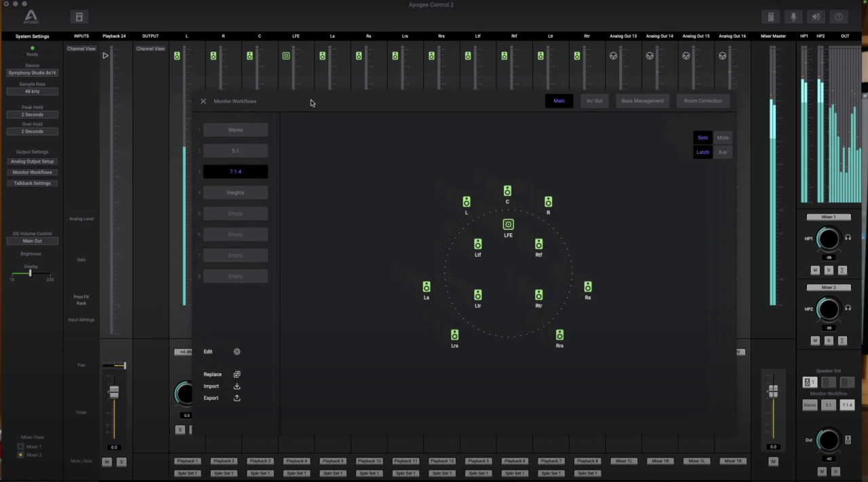This screenshot has height=482, width=868.
Task: Switch to the Room Correction tab
Action: coord(703,101)
